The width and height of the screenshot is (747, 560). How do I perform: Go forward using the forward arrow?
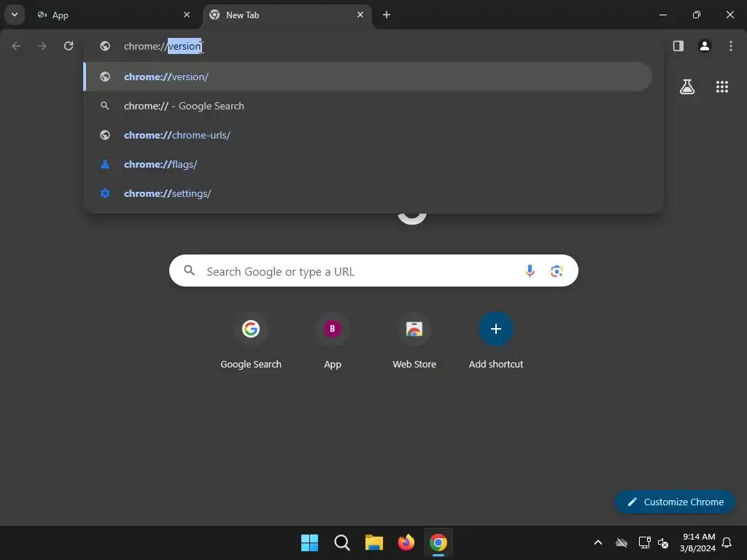[42, 46]
